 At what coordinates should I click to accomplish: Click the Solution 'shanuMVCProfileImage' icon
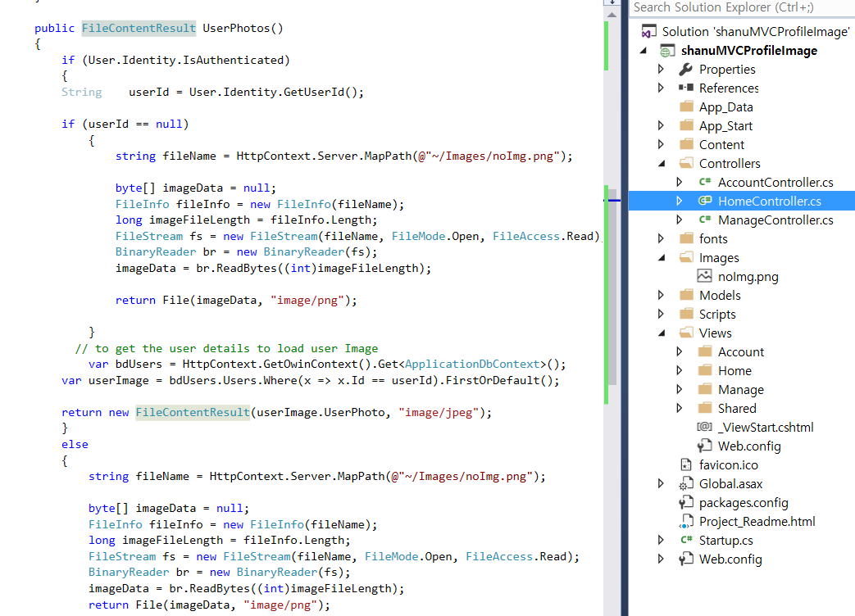(x=648, y=32)
